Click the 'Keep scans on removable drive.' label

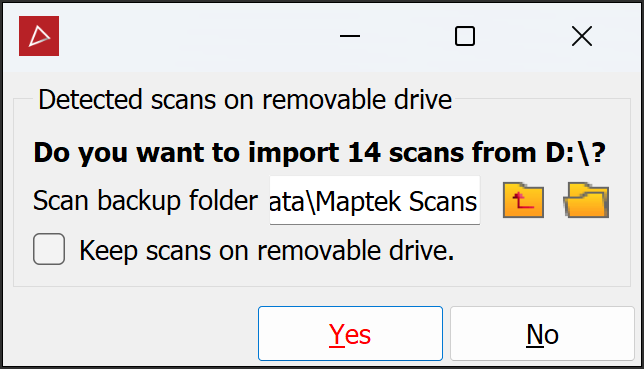[x=267, y=250]
